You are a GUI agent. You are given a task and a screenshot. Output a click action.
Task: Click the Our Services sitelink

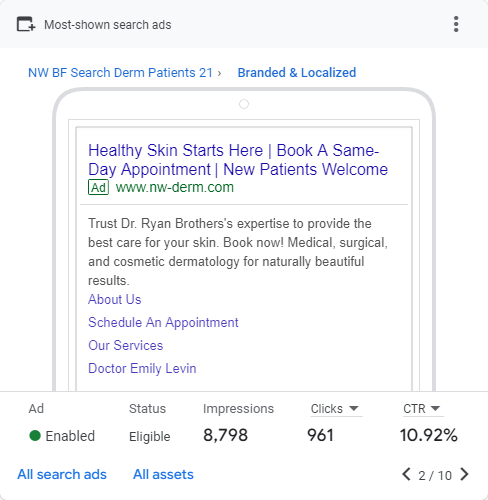tap(126, 345)
